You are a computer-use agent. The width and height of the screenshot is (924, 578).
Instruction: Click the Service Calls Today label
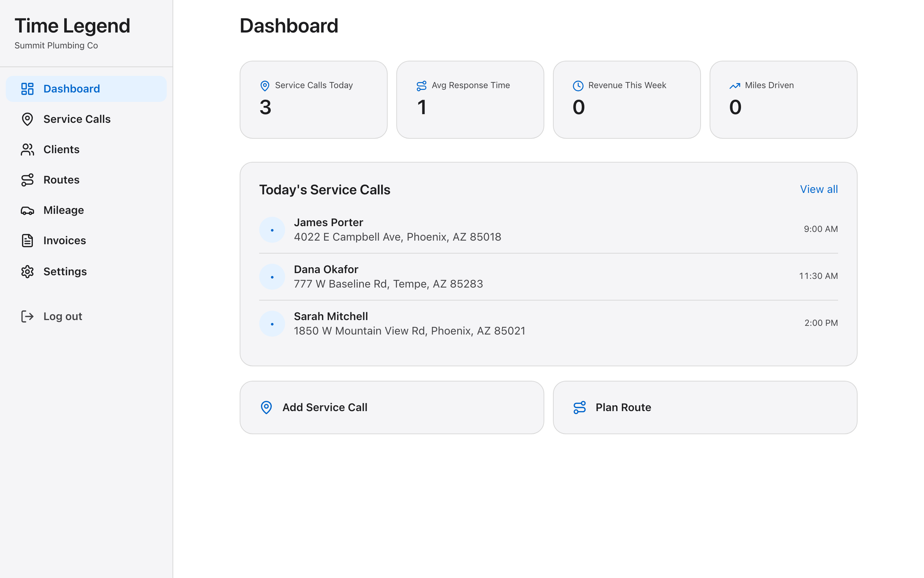point(314,85)
